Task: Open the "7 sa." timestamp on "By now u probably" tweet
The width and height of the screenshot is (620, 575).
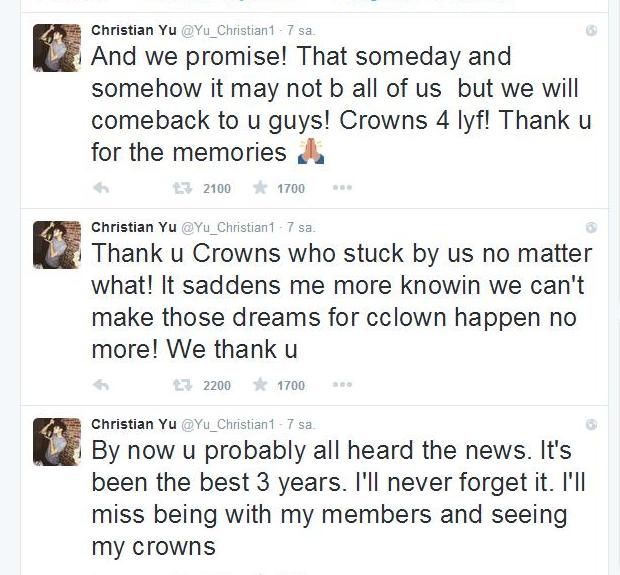Action: click(x=302, y=424)
